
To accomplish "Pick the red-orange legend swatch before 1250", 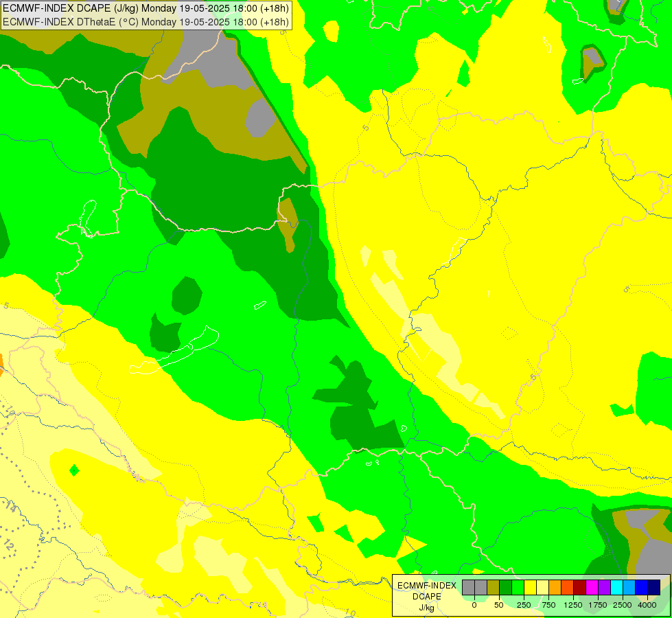I will [568, 587].
